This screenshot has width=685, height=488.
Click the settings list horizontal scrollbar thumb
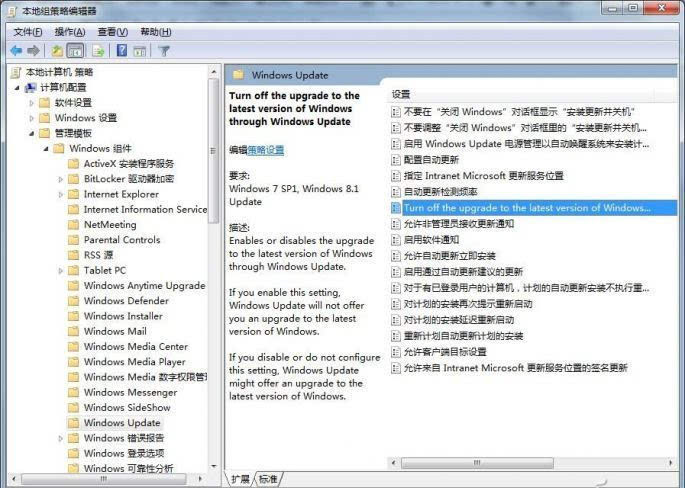click(477, 463)
